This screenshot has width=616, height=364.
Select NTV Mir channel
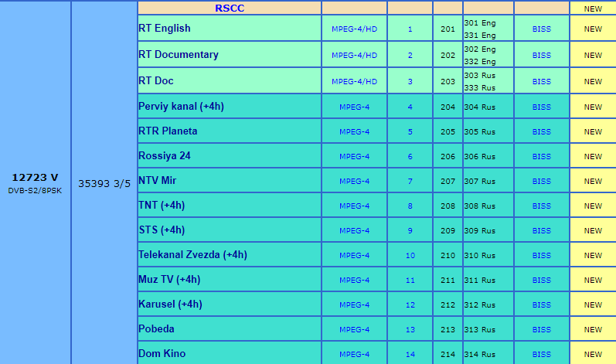click(158, 181)
